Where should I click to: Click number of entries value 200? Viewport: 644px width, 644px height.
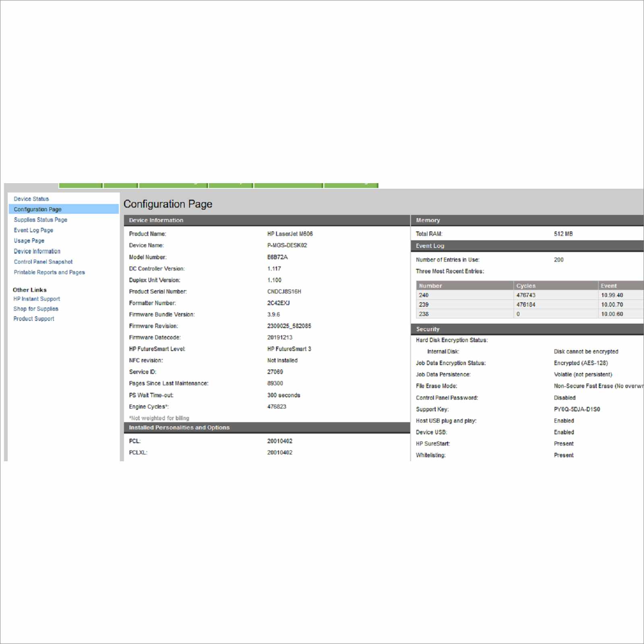click(559, 260)
